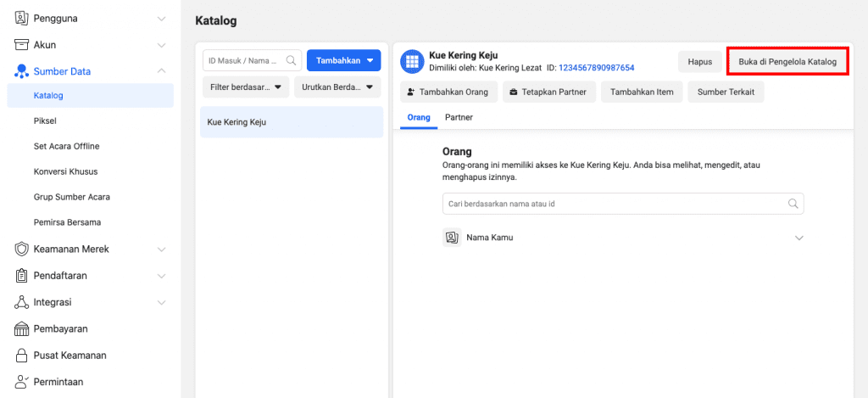Select Piksel in the sidebar

(45, 121)
